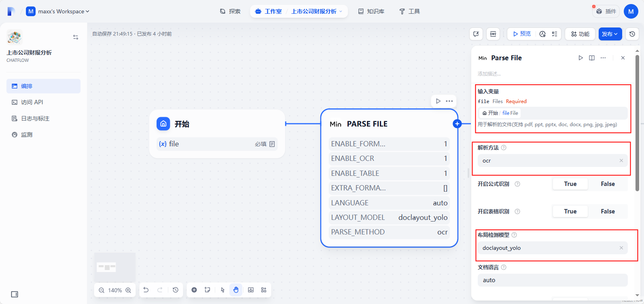Open 监测 in the sidebar
This screenshot has width=644, height=304.
pos(43,135)
